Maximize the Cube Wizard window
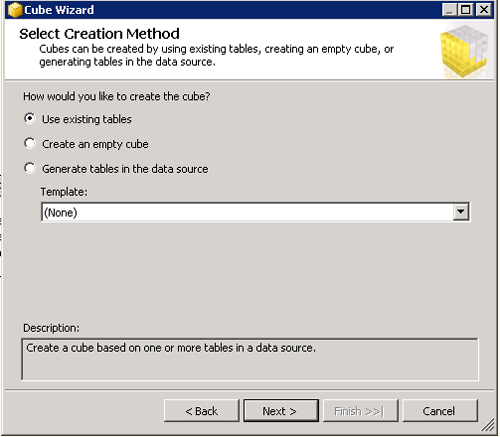This screenshot has width=500, height=437. (x=466, y=10)
